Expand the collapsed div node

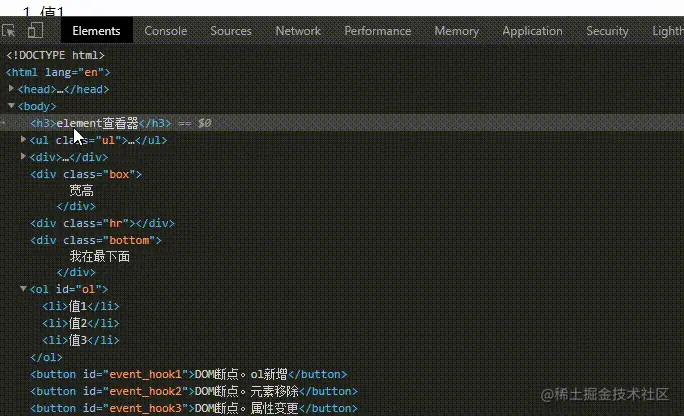(24, 157)
